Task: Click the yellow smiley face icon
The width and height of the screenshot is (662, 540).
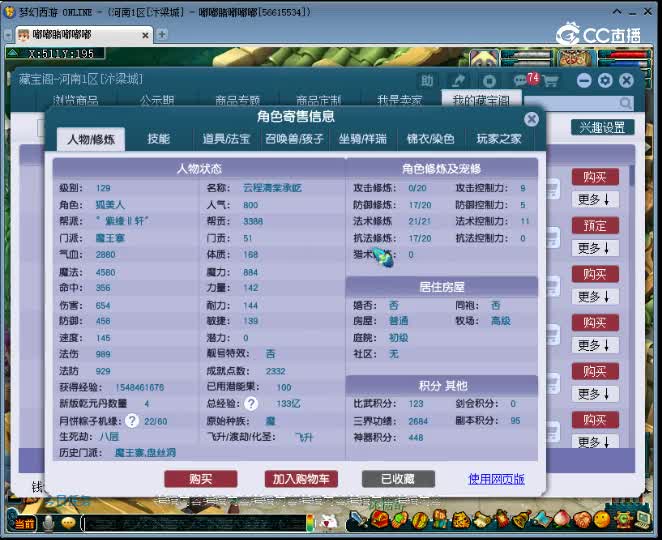Action: (x=602, y=520)
